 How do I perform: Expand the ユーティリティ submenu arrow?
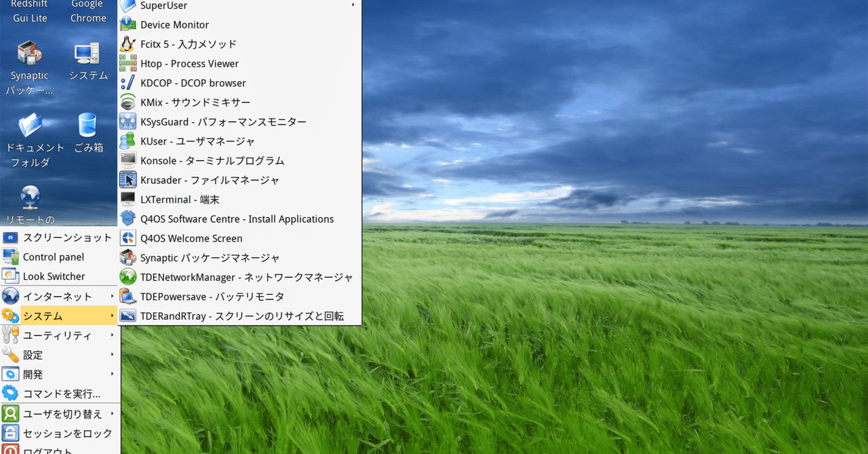pos(112,335)
